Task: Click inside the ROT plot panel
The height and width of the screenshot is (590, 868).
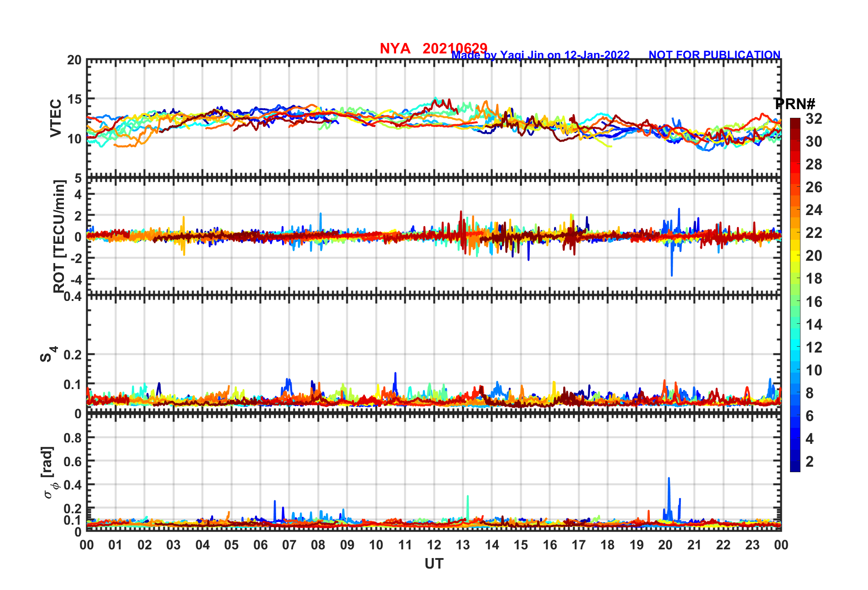Action: (x=434, y=236)
